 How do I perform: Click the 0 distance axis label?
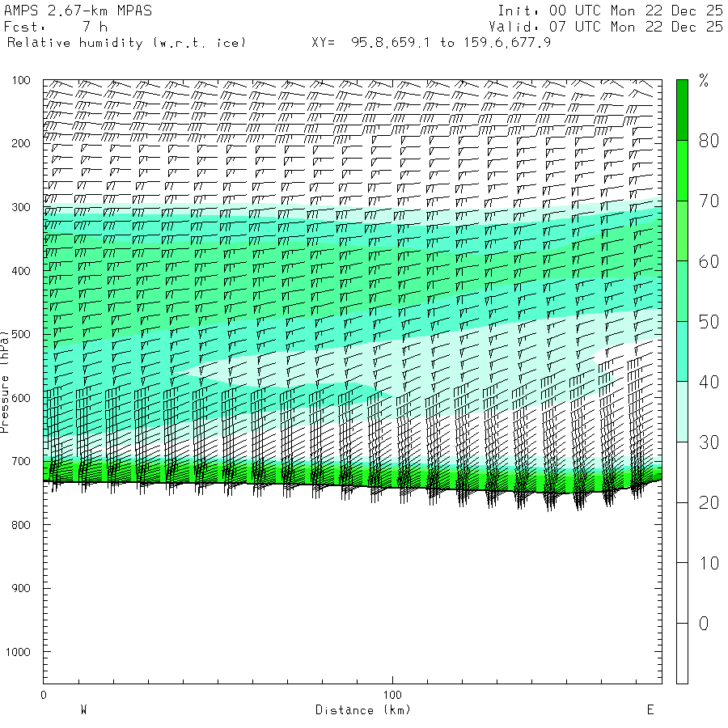[44, 695]
